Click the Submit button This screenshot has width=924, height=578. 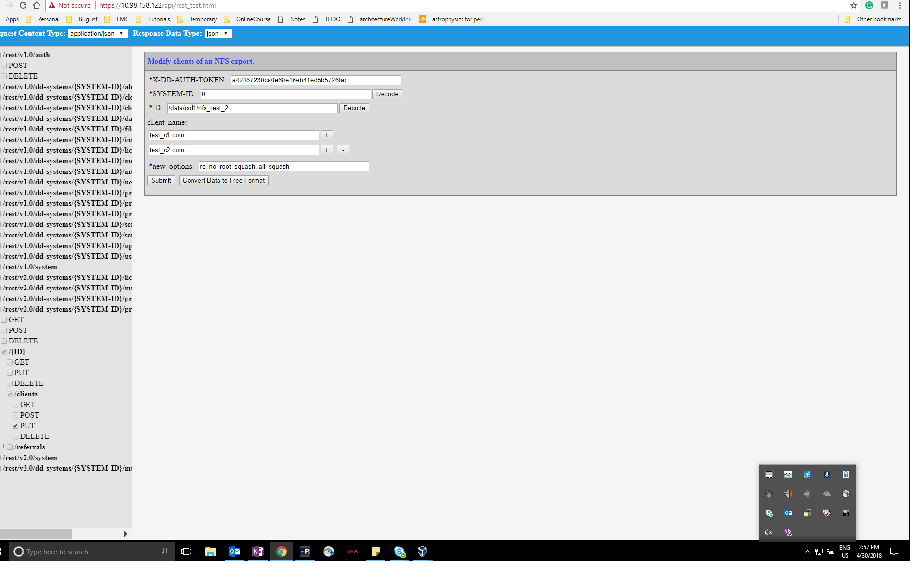[161, 180]
